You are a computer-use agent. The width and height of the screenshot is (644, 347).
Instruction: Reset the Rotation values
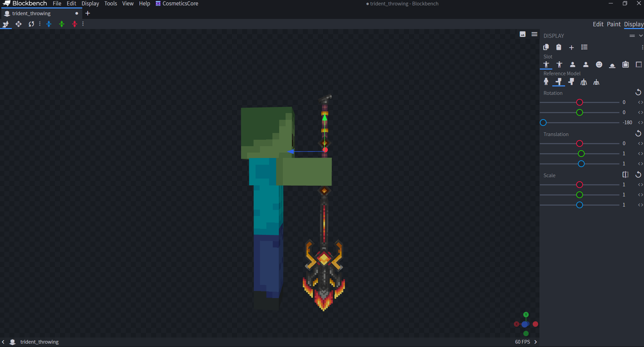(638, 92)
